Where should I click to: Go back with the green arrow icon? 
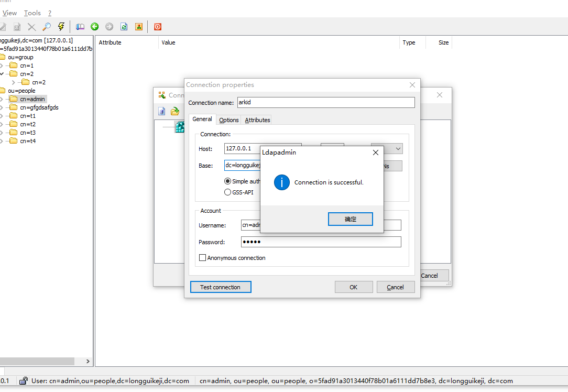pos(94,26)
